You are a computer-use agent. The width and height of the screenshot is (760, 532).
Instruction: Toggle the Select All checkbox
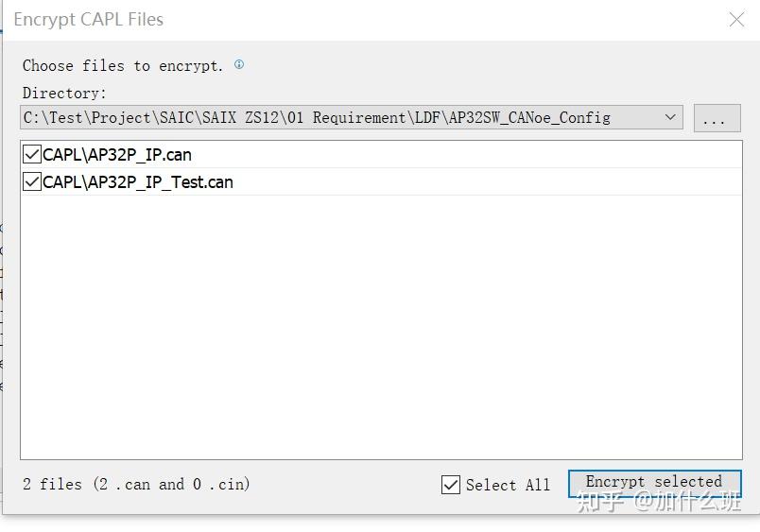[451, 485]
